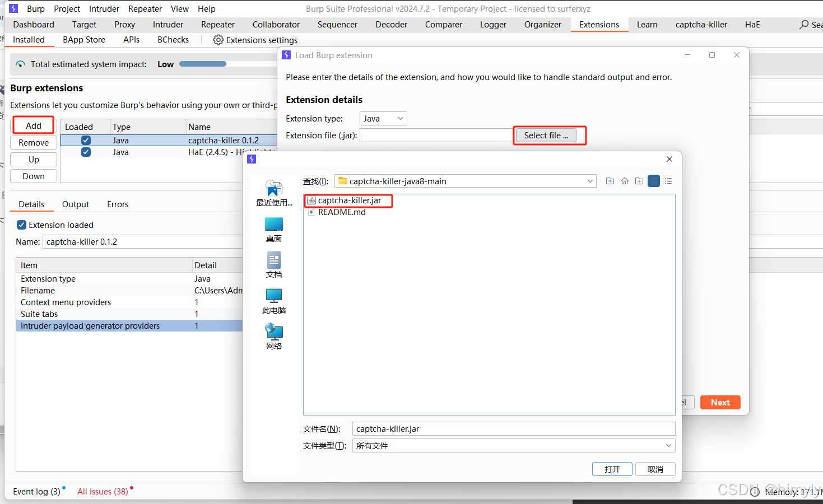This screenshot has width=823, height=504.
Task: Click the extension Name field captcha-killer 0.1.2
Action: 143,242
